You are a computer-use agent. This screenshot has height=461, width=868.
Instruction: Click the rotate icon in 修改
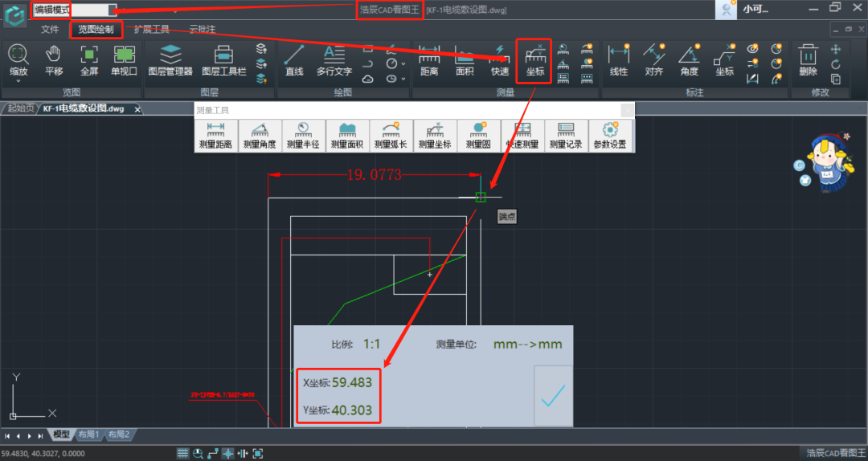(x=836, y=64)
